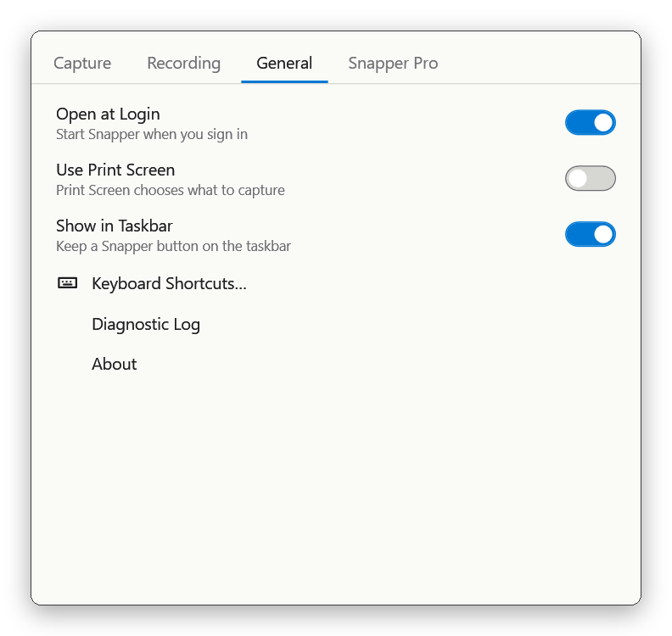Disable the Open at Login toggle
672x636 pixels.
click(591, 122)
